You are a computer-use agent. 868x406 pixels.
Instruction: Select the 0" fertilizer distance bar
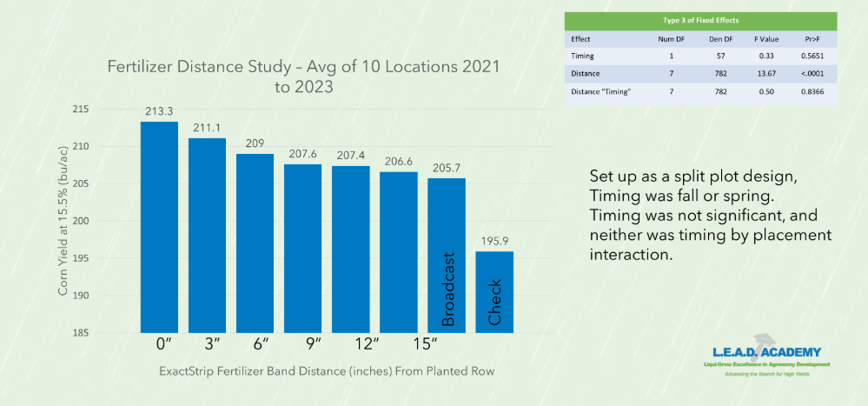[x=159, y=228]
